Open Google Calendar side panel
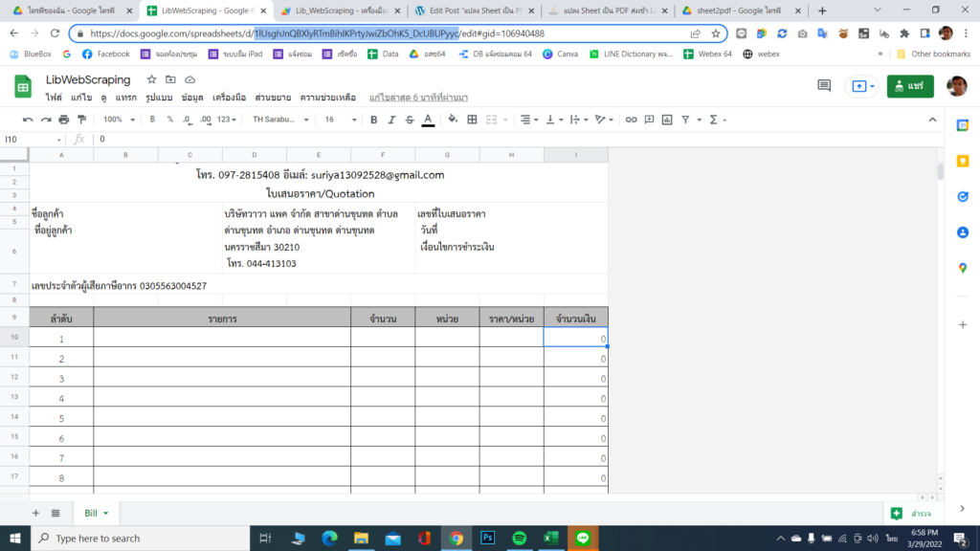This screenshot has height=551, width=980. 963,125
